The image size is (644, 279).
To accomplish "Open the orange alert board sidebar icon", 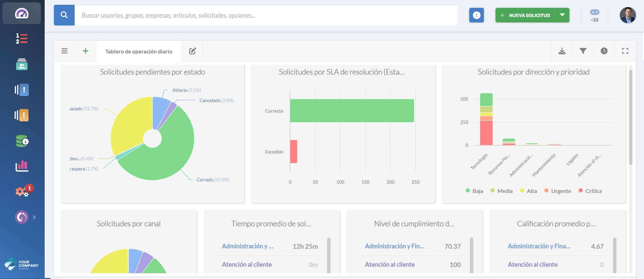I will tap(21, 115).
